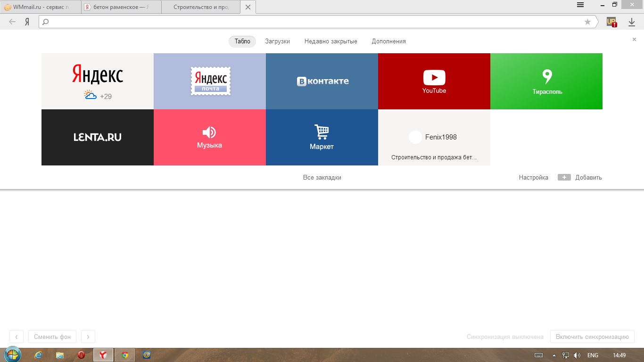
Task: Open the Тирасполь maps tile
Action: [x=546, y=81]
